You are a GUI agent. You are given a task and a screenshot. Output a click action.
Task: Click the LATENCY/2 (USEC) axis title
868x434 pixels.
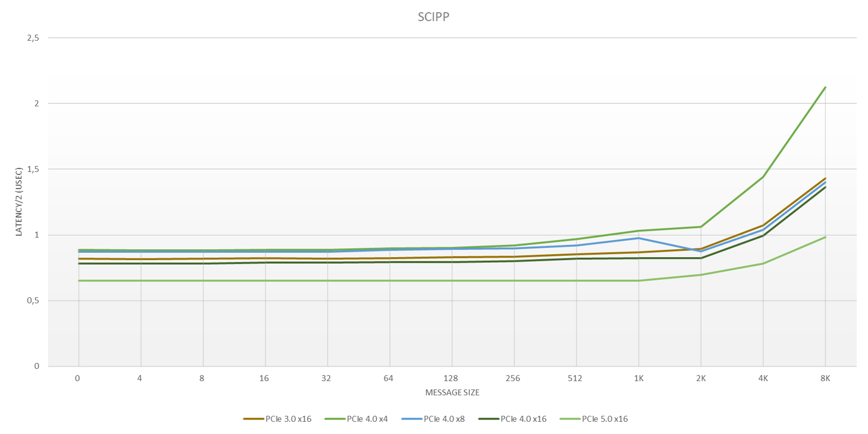coord(19,202)
